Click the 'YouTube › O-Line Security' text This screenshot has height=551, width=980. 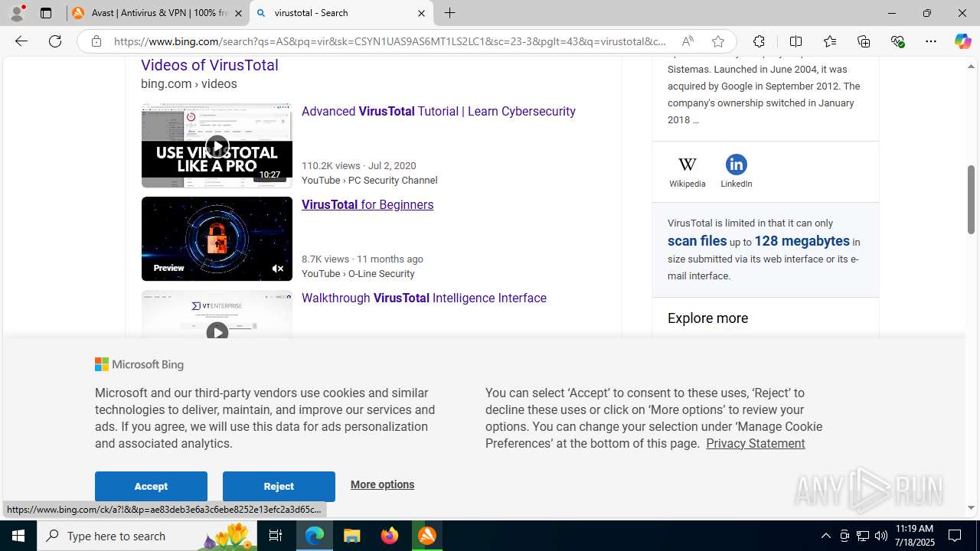pyautogui.click(x=358, y=274)
